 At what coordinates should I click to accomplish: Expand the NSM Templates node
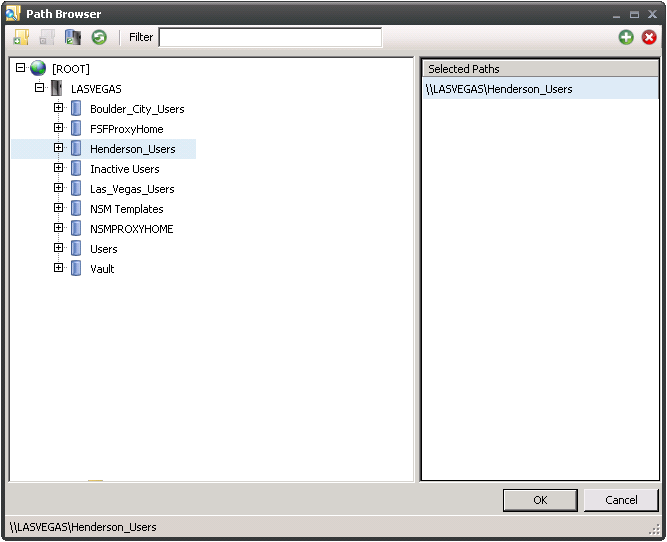pyautogui.click(x=58, y=208)
